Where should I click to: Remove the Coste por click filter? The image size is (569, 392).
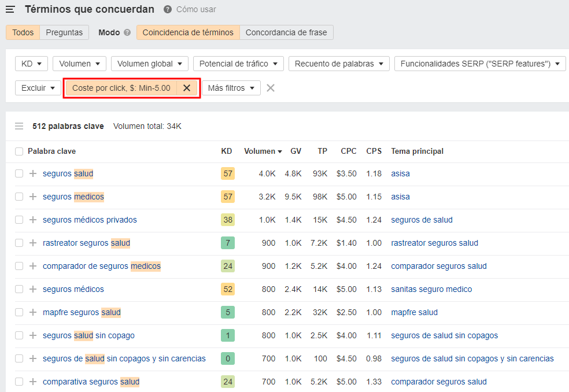coord(187,88)
